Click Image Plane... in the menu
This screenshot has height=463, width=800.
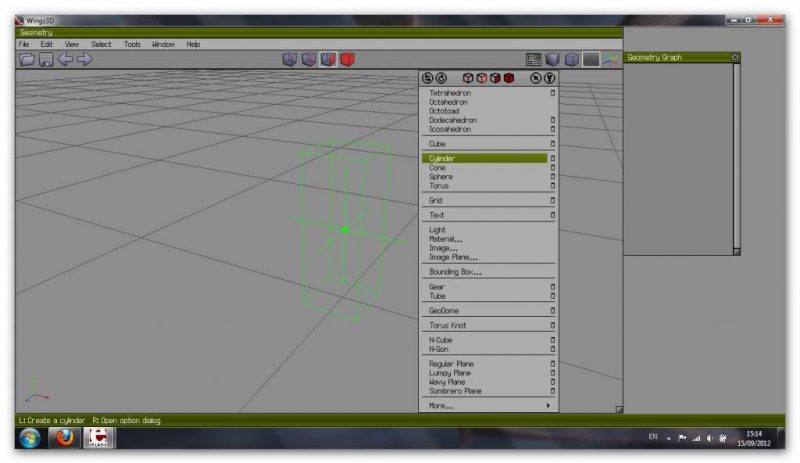453,257
